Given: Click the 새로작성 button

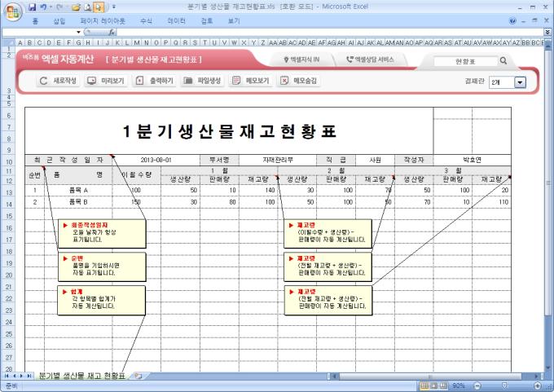Looking at the screenshot, I should (x=58, y=81).
